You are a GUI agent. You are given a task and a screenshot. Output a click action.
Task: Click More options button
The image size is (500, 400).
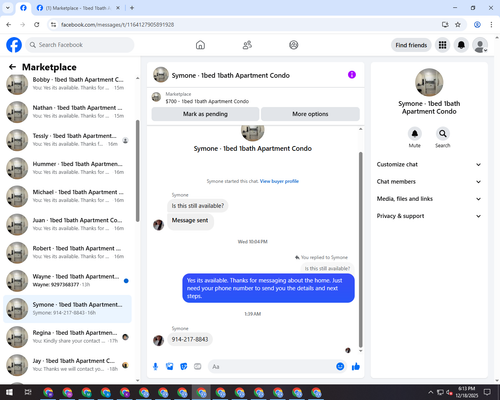310,114
